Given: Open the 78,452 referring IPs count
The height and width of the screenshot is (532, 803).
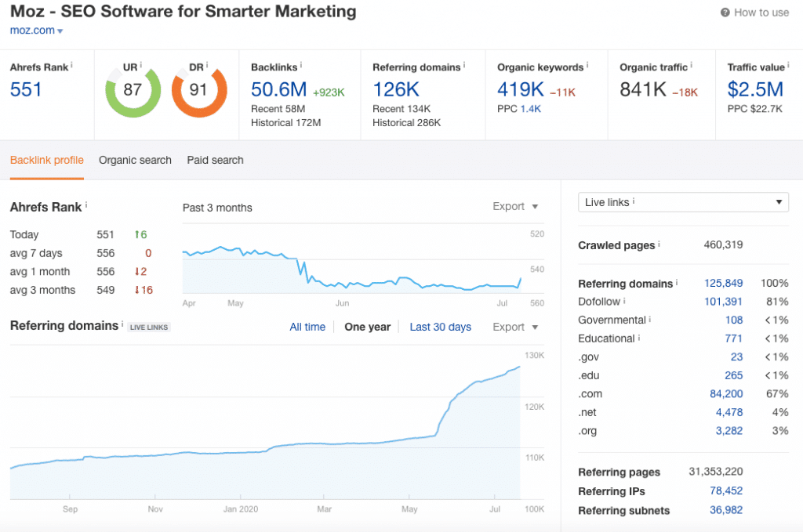Looking at the screenshot, I should coord(726,490).
